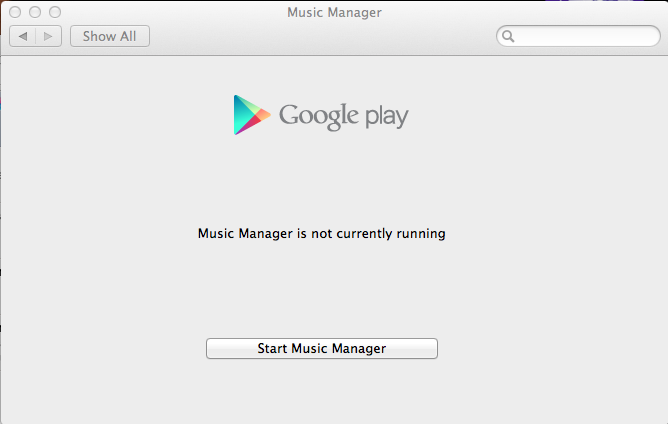Viewport: 668px width, 424px height.
Task: Click the Google Play triangle logo
Action: pos(251,115)
